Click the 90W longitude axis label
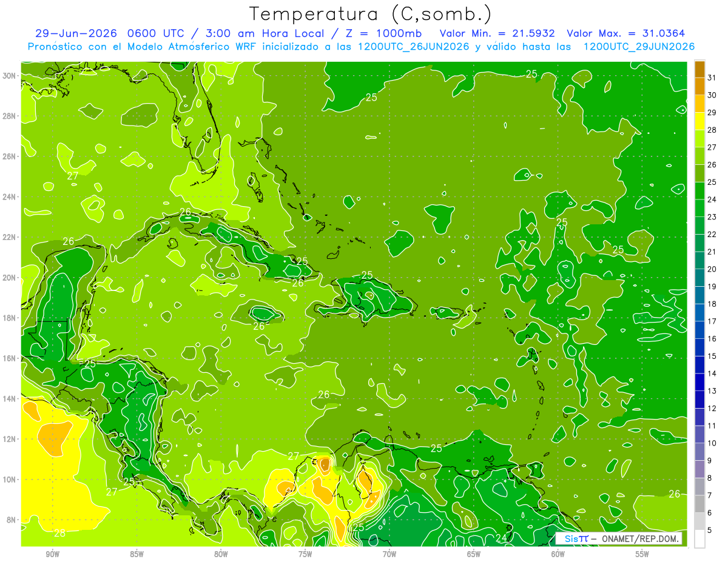728x562 pixels. [x=52, y=554]
